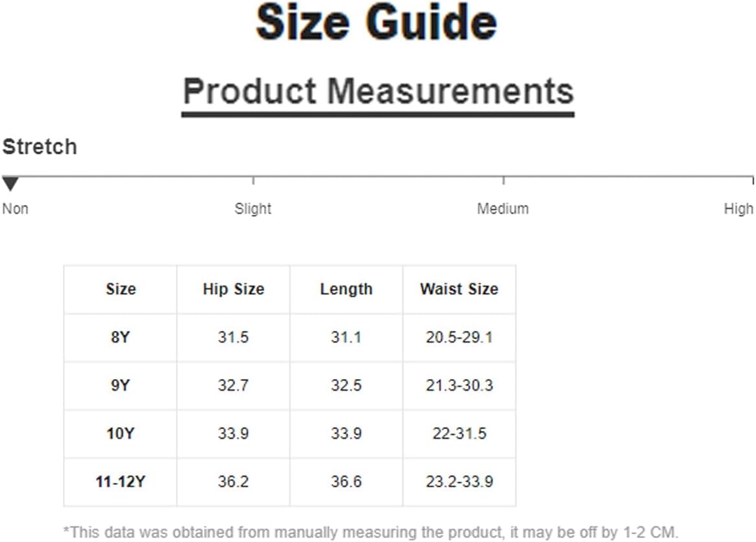
Task: Click the 8Y size row label
Action: [x=121, y=337]
